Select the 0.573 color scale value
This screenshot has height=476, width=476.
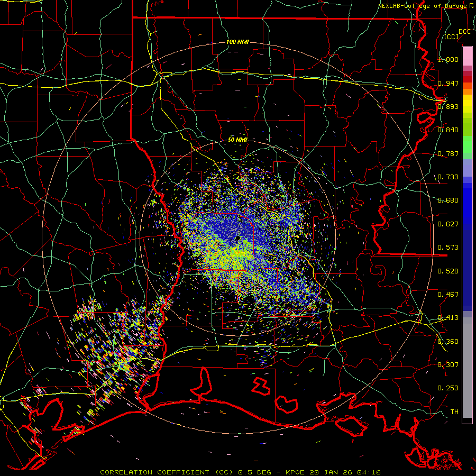click(x=448, y=248)
